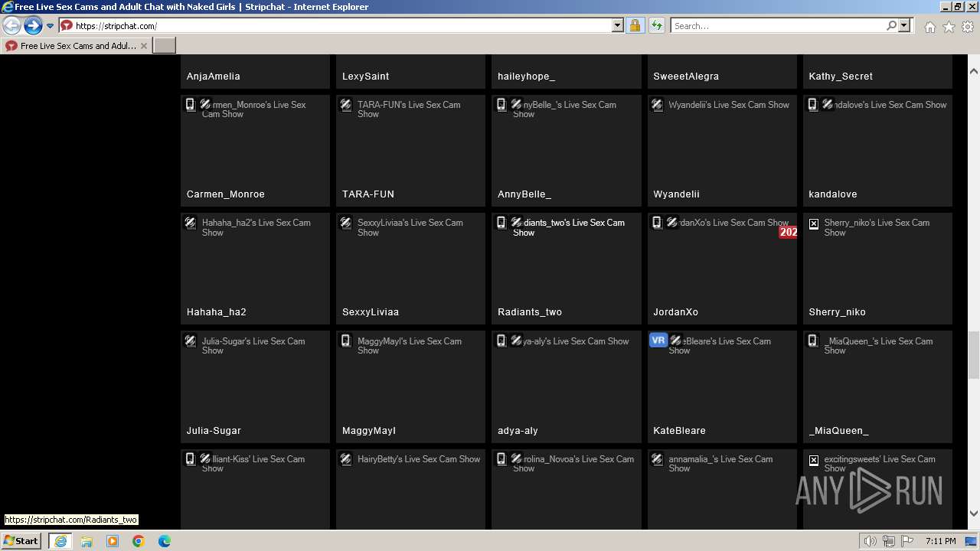Viewport: 980px width, 551px height.
Task: Go to the Home page icon
Action: click(x=929, y=27)
